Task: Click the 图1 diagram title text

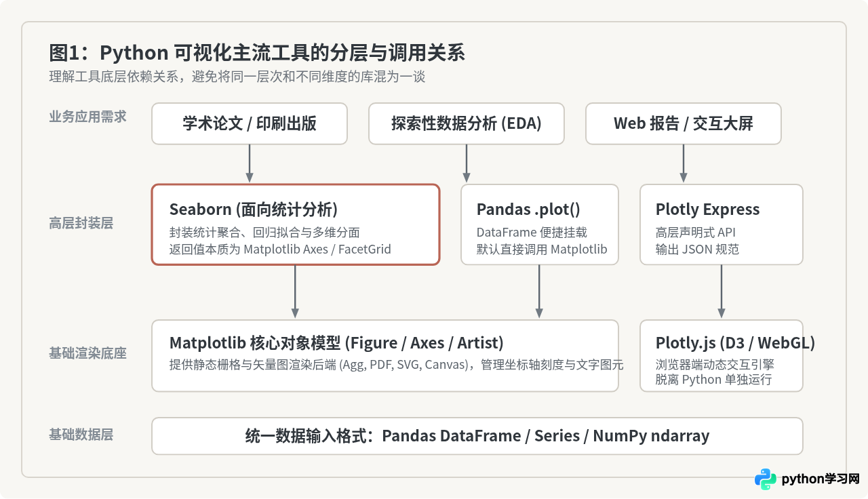Action: point(257,53)
